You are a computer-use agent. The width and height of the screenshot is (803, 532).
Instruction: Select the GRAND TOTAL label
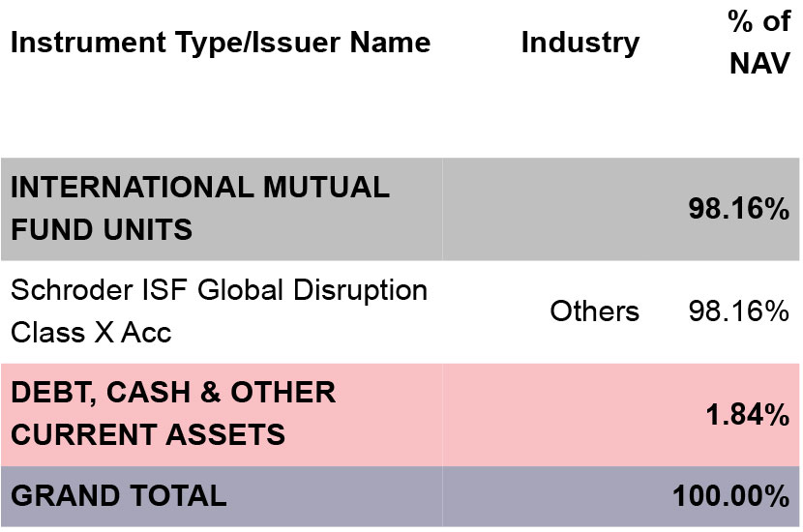119,495
